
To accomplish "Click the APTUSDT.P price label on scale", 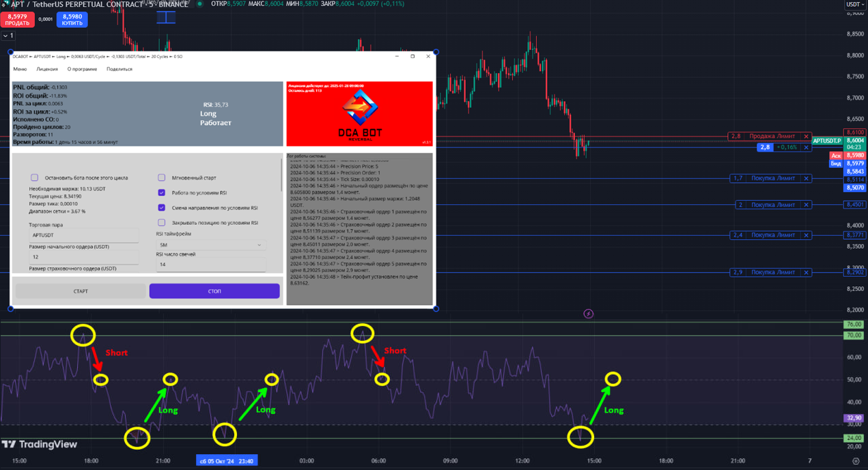I will pos(827,141).
